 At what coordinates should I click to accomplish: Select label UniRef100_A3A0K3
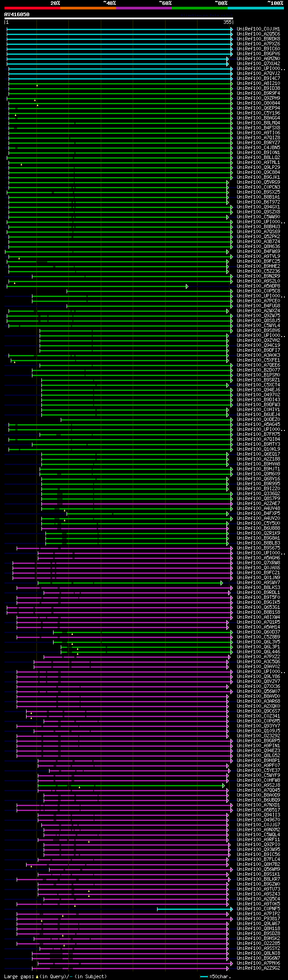(258, 355)
